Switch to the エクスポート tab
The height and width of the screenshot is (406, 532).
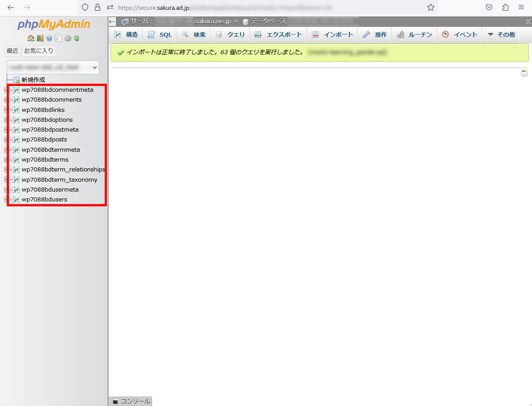pos(278,34)
